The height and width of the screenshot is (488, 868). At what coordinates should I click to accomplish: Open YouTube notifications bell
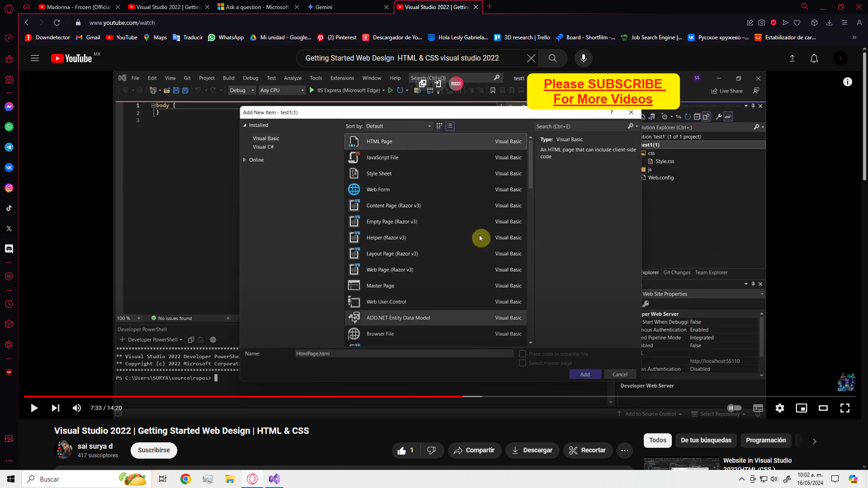tap(814, 58)
